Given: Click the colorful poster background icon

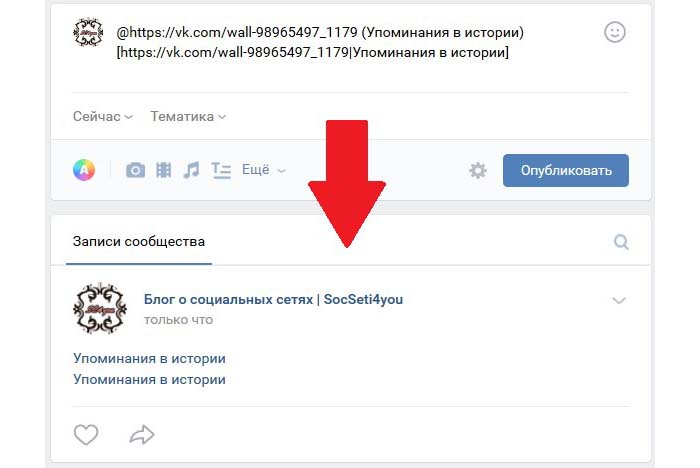Looking at the screenshot, I should (x=84, y=170).
